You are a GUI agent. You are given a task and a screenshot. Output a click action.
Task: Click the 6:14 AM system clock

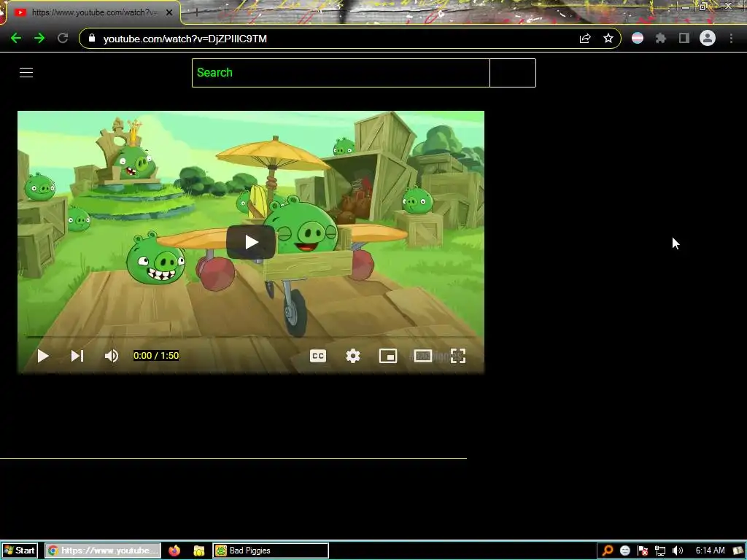coord(710,551)
